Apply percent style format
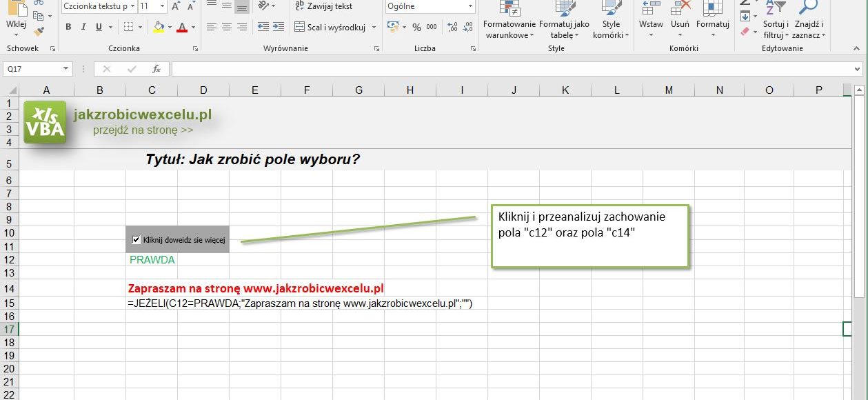This screenshot has width=868, height=400. (416, 27)
